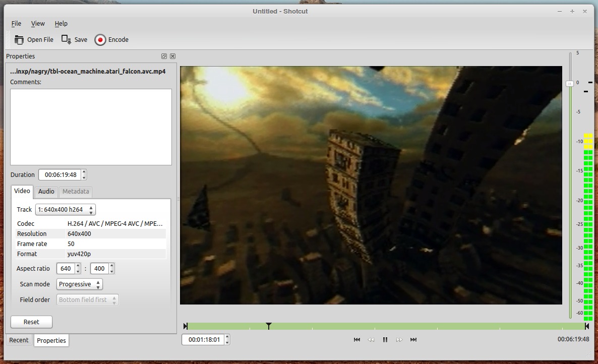
Task: Increase Duration with the up arrow
Action: click(x=84, y=172)
